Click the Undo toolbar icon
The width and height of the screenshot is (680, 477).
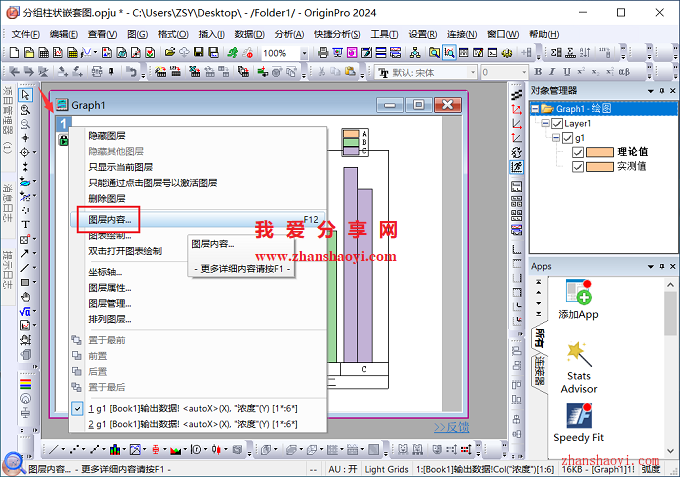point(131,72)
